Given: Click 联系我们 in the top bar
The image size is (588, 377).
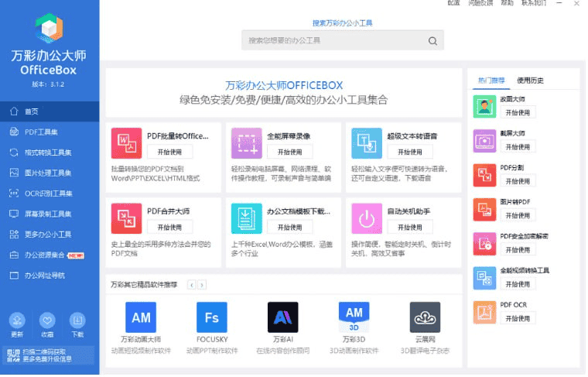Looking at the screenshot, I should [536, 3].
